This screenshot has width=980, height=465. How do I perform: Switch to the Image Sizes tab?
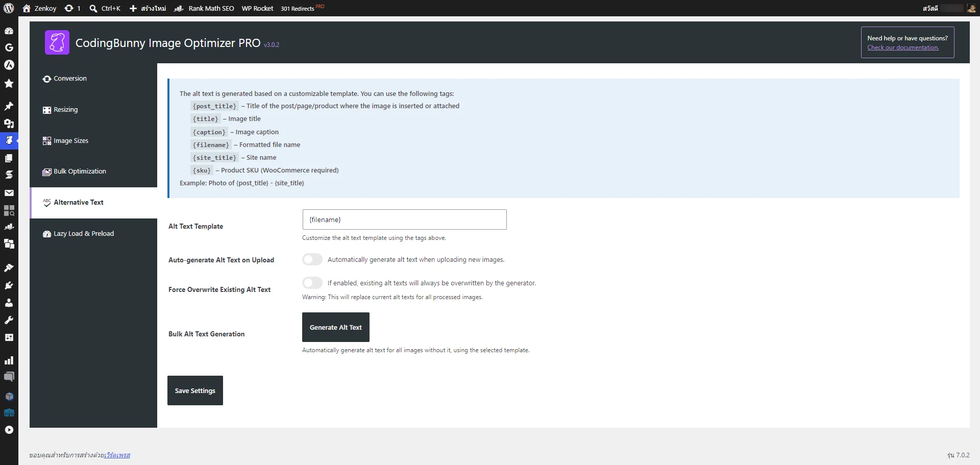[x=93, y=141]
